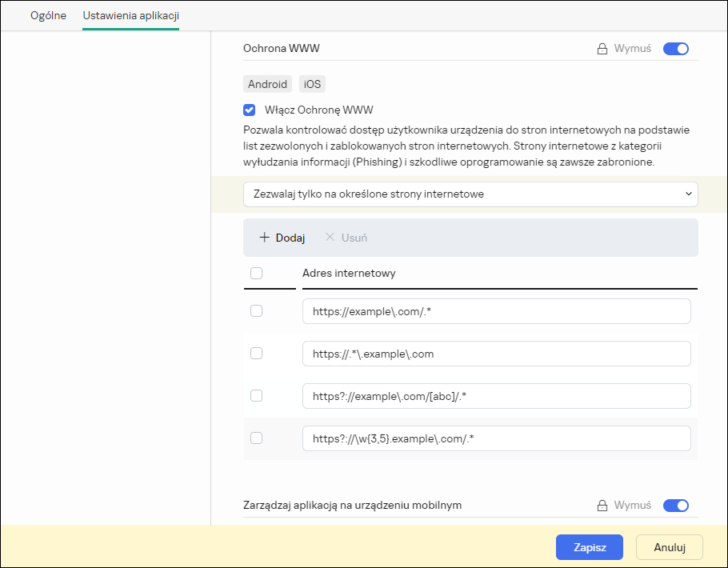Viewport: 728px width, 568px height.
Task: Toggle the Ochrona WWW Wymuś switch
Action: coord(676,49)
